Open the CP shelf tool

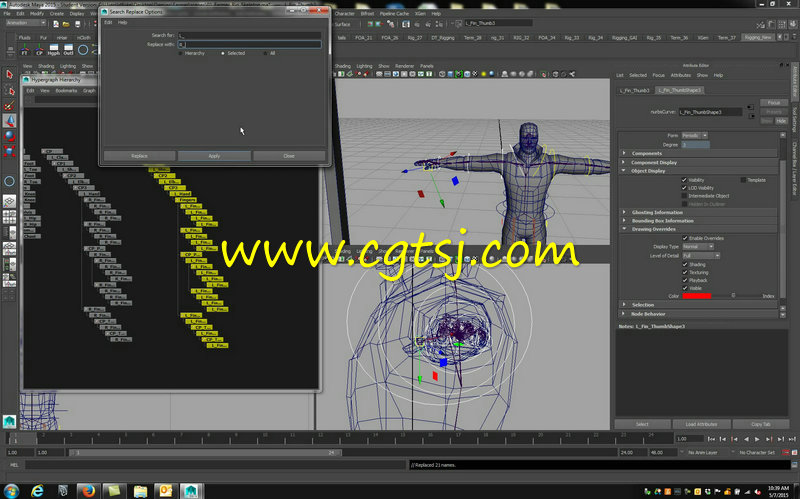pos(39,50)
